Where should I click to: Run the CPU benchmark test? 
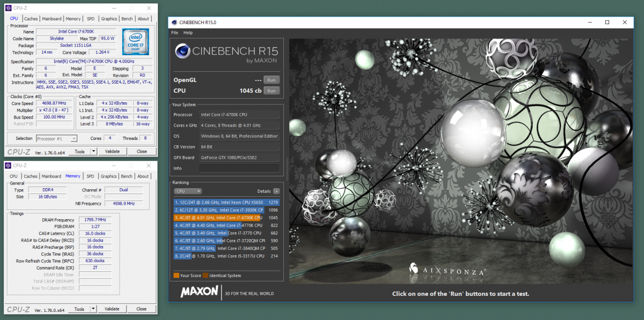click(x=272, y=91)
